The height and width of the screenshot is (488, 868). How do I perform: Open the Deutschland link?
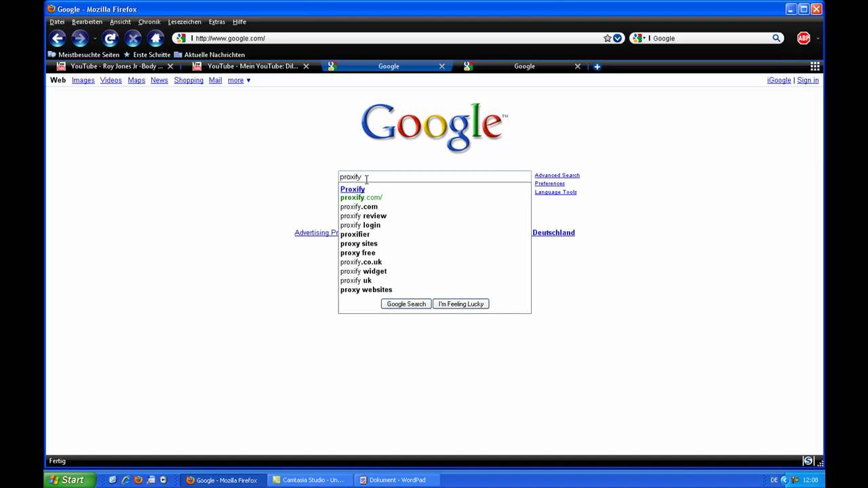click(553, 232)
